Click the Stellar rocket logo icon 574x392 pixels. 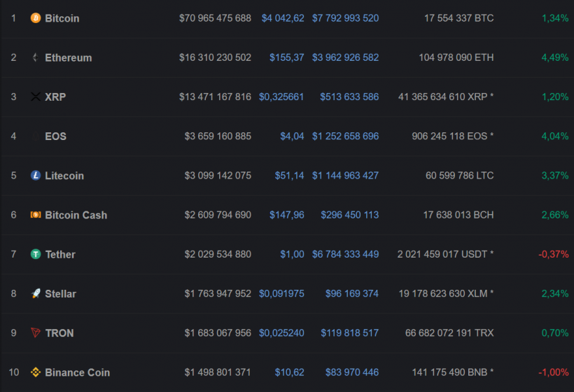[36, 293]
